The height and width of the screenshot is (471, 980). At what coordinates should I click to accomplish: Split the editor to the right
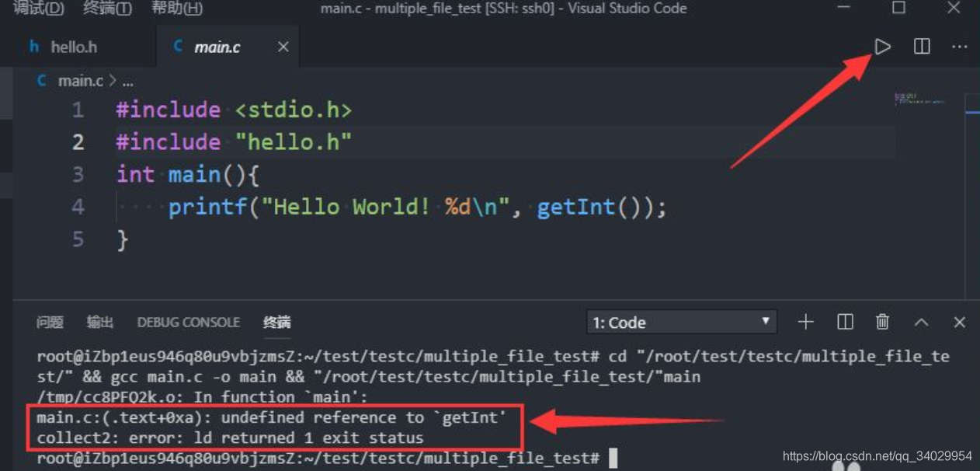[x=922, y=47]
